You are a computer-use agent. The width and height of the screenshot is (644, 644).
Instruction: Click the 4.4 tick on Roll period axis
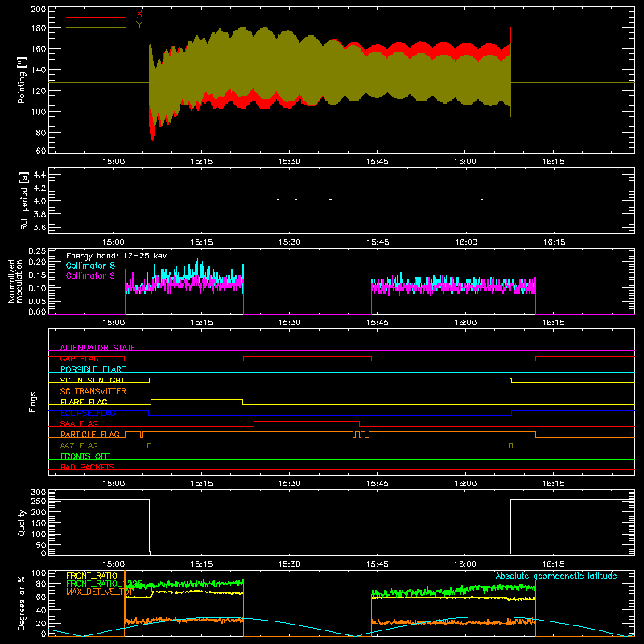(x=39, y=175)
